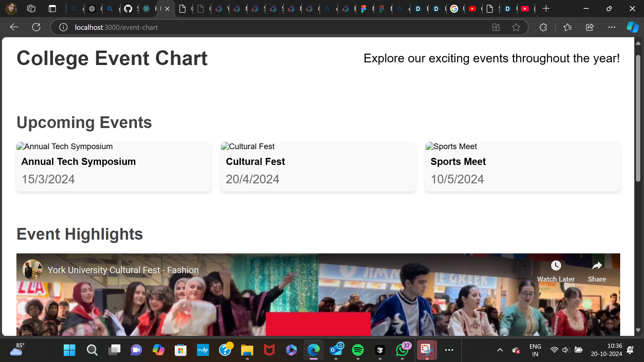
Task: Add page to favorites star icon
Action: [516, 27]
